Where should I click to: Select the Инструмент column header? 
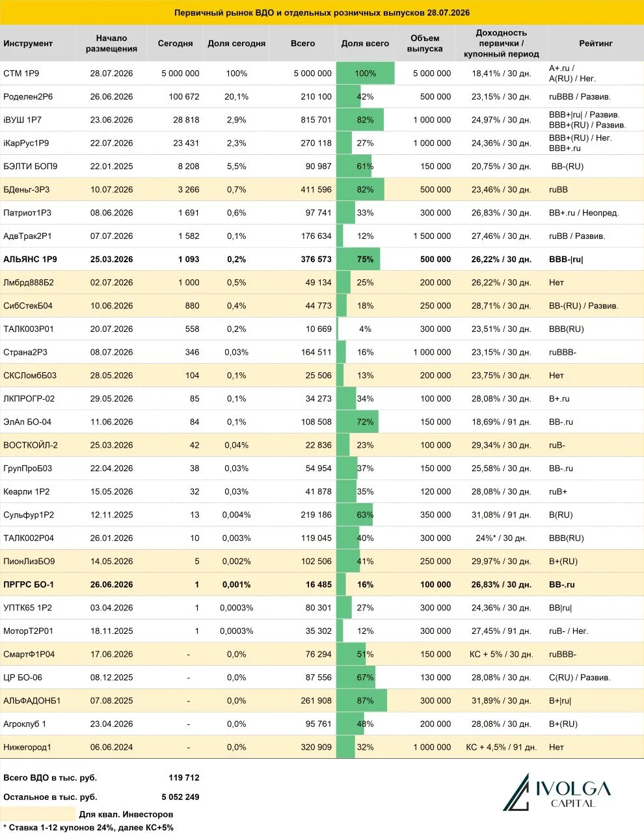[28, 44]
